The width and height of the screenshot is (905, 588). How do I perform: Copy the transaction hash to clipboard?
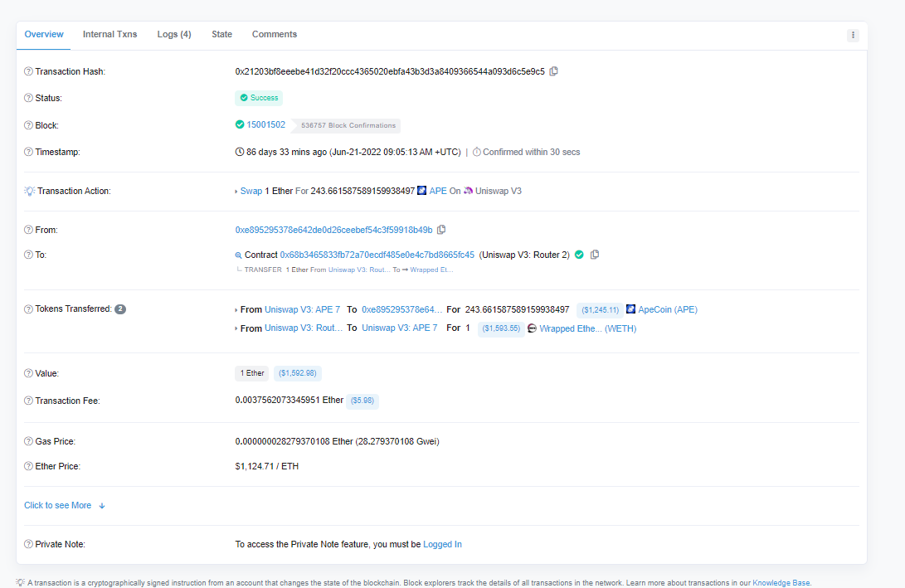553,71
